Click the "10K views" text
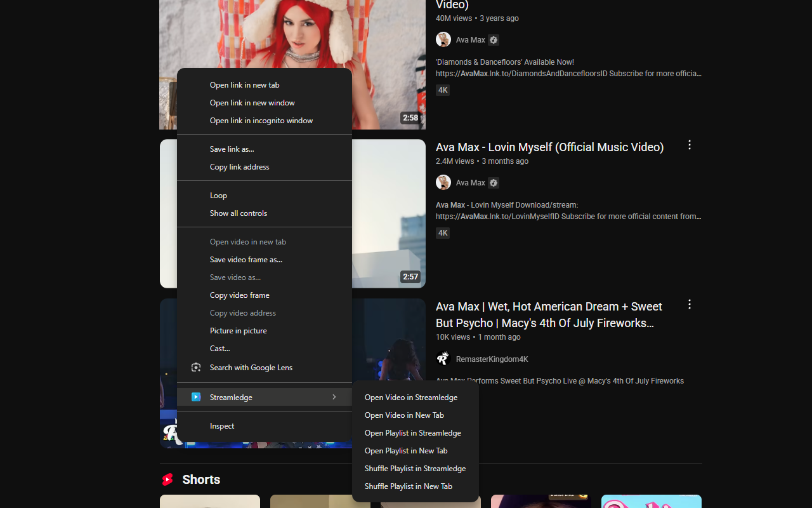The image size is (812, 508). click(453, 337)
